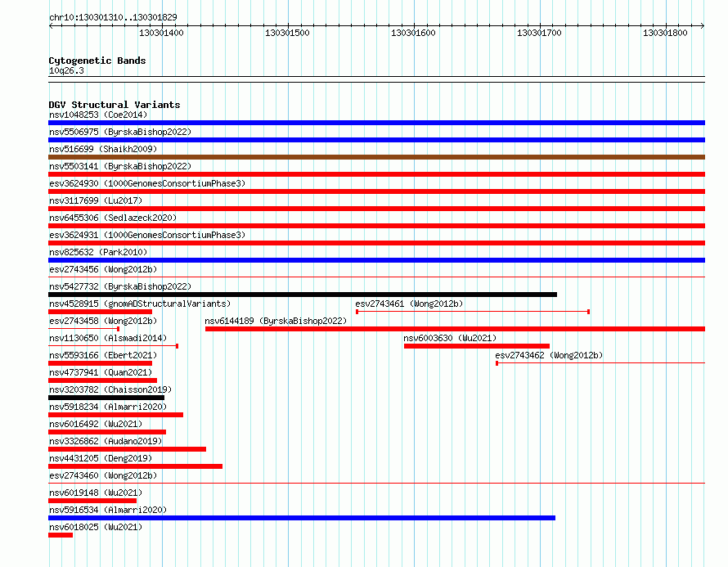This screenshot has height=567, width=728.
Task: Click esv3624930 (1000GenomesConsortiumPhase3) label
Action: pos(147,183)
